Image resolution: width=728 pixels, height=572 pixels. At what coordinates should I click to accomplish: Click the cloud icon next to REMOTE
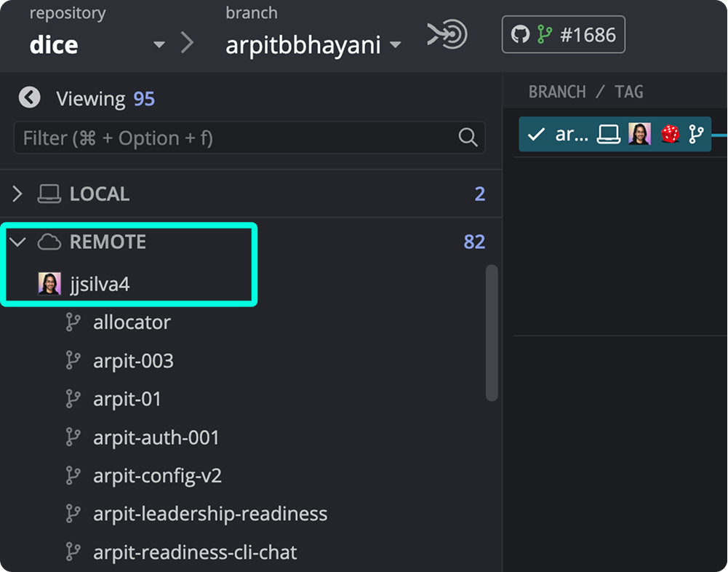[x=49, y=241]
